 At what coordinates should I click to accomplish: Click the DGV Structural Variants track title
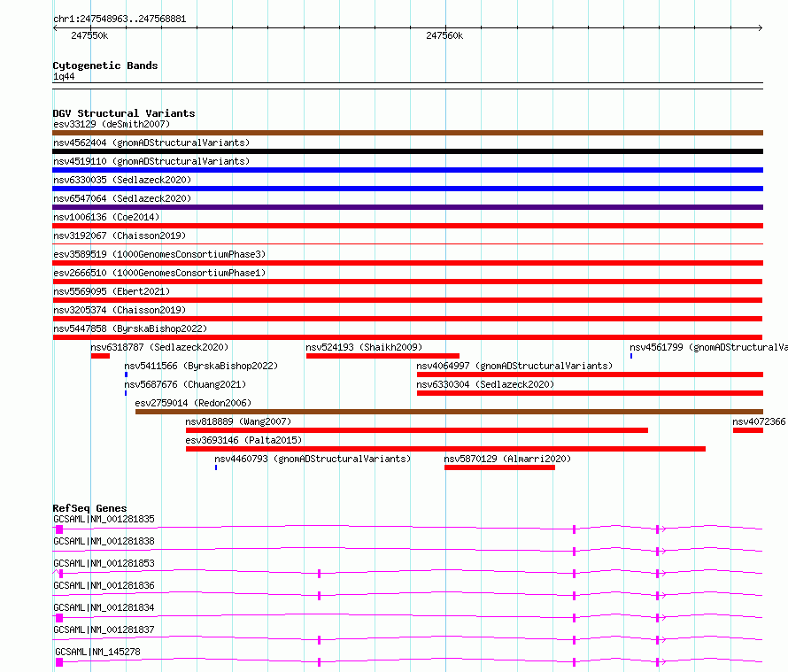click(x=124, y=113)
